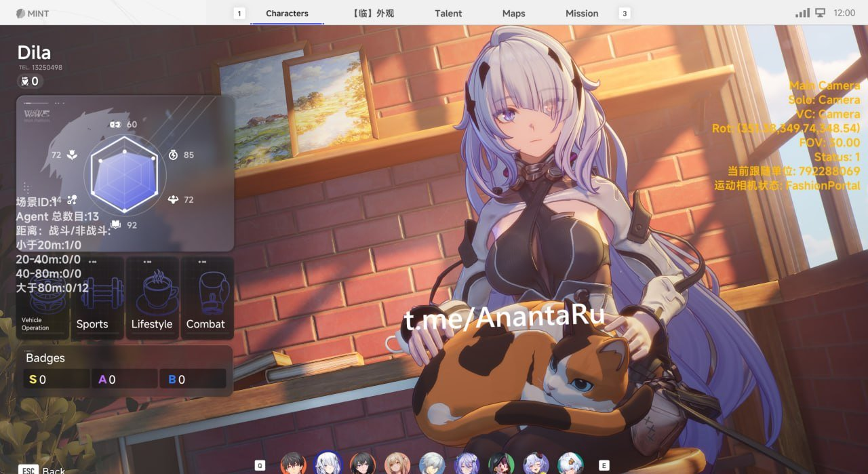Viewport: 868px width, 474px height.
Task: Select the dark-haired male character with orange ring
Action: click(x=293, y=465)
